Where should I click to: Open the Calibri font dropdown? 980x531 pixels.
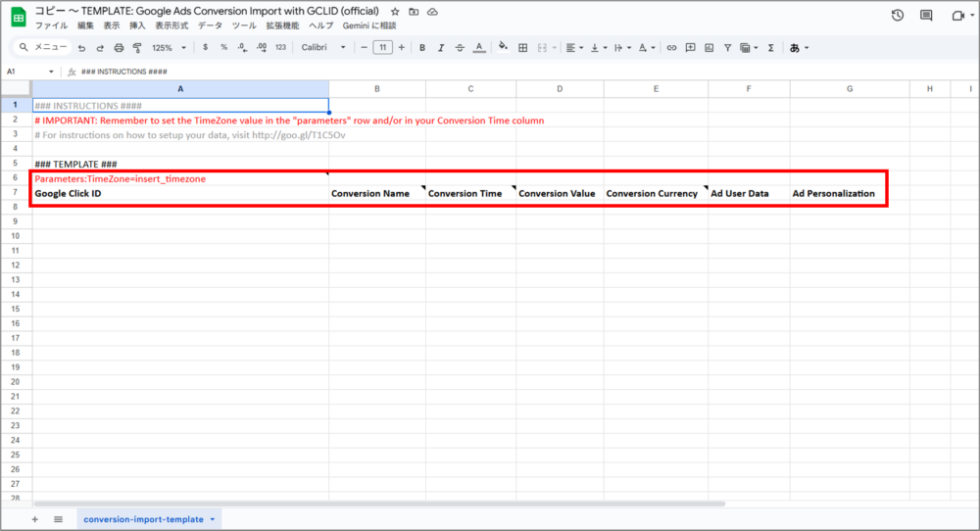pos(323,47)
